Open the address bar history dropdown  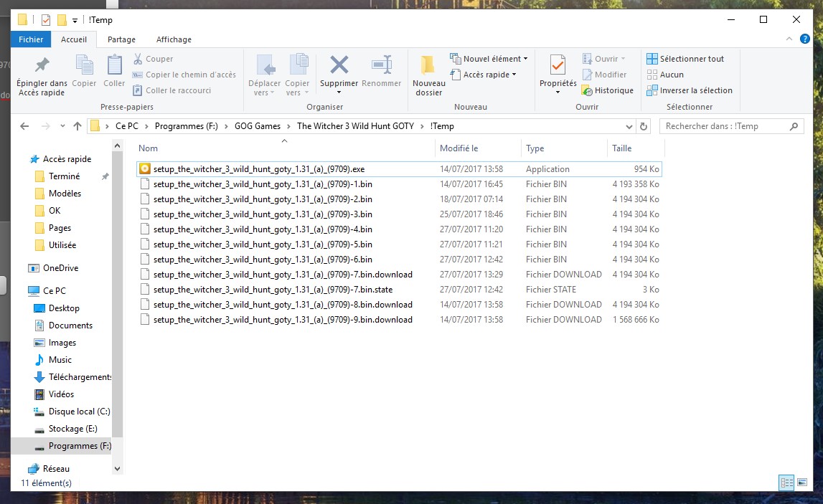(629, 126)
